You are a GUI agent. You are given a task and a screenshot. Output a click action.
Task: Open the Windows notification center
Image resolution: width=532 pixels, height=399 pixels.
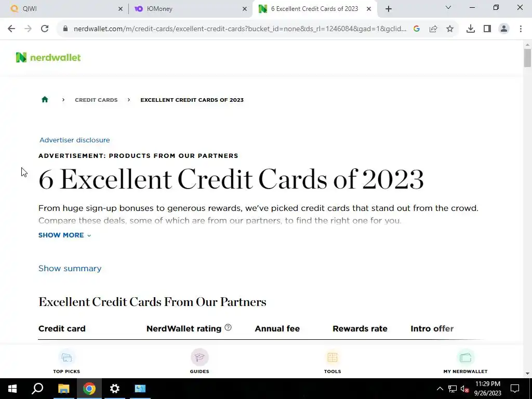515,389
